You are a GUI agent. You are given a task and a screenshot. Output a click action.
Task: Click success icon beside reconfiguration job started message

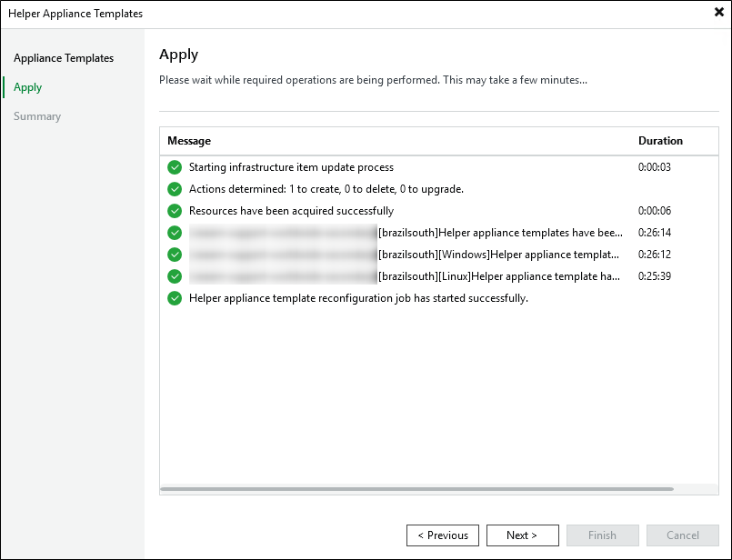pos(175,298)
